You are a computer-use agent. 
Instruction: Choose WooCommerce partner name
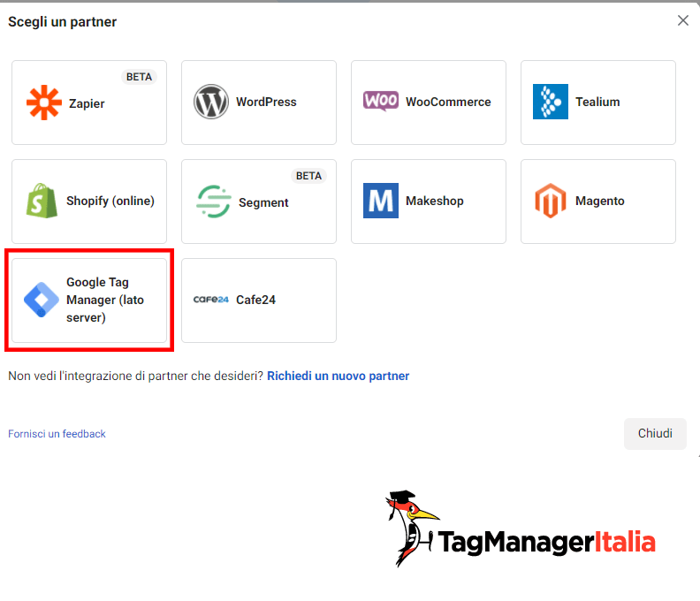(448, 102)
